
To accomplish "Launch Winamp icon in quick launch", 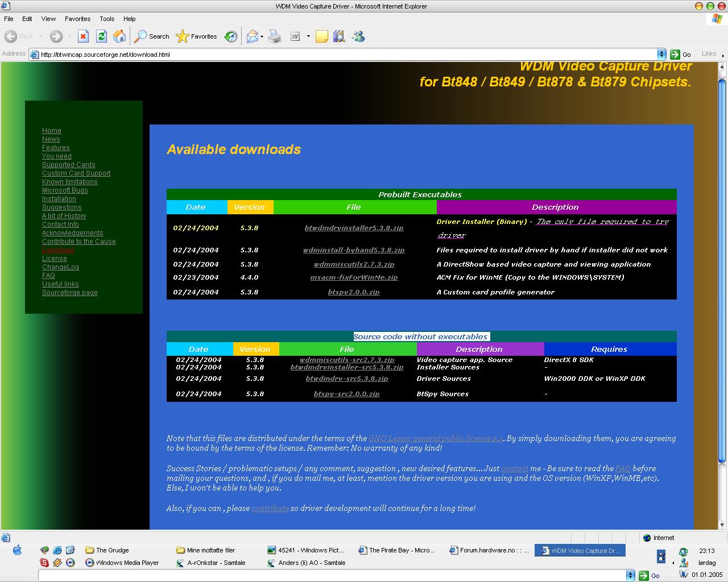I will (57, 563).
